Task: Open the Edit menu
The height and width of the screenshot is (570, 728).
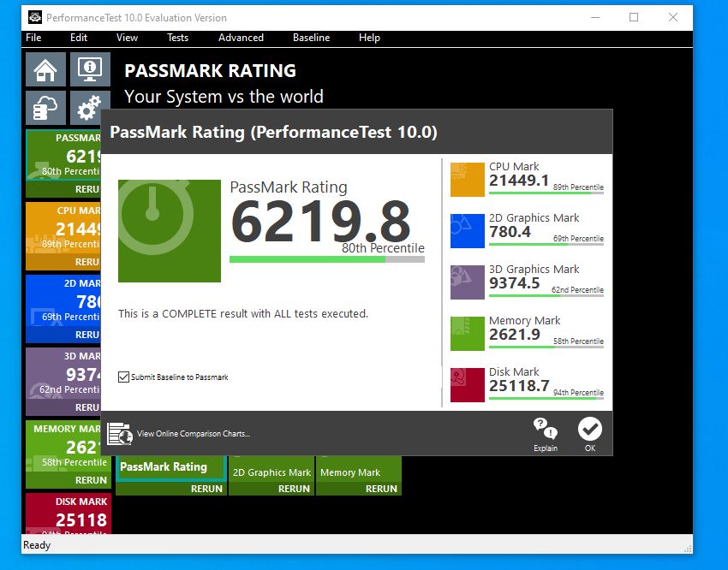Action: pyautogui.click(x=79, y=38)
